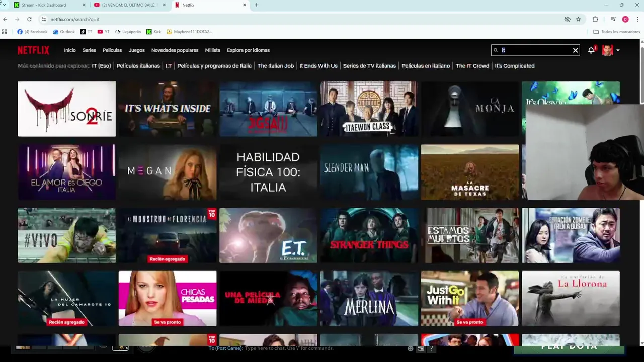Expand the tab search dropdown arrow

(x=5, y=5)
